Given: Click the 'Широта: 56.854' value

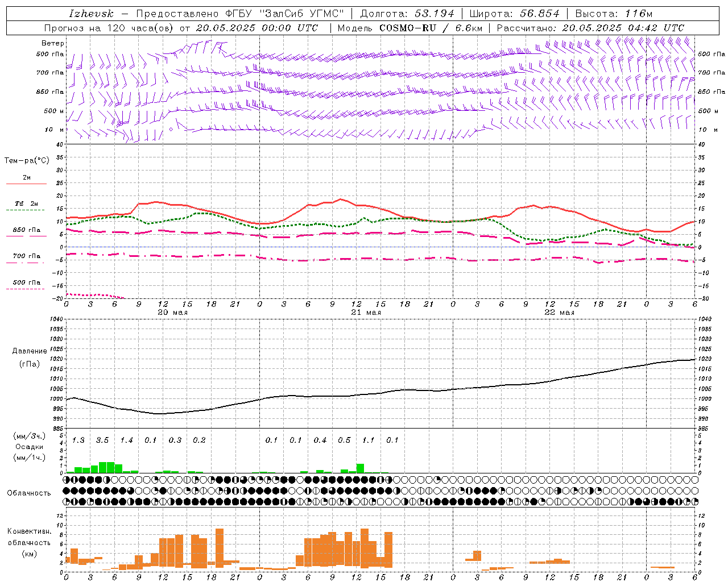Looking at the screenshot, I should pyautogui.click(x=515, y=14).
